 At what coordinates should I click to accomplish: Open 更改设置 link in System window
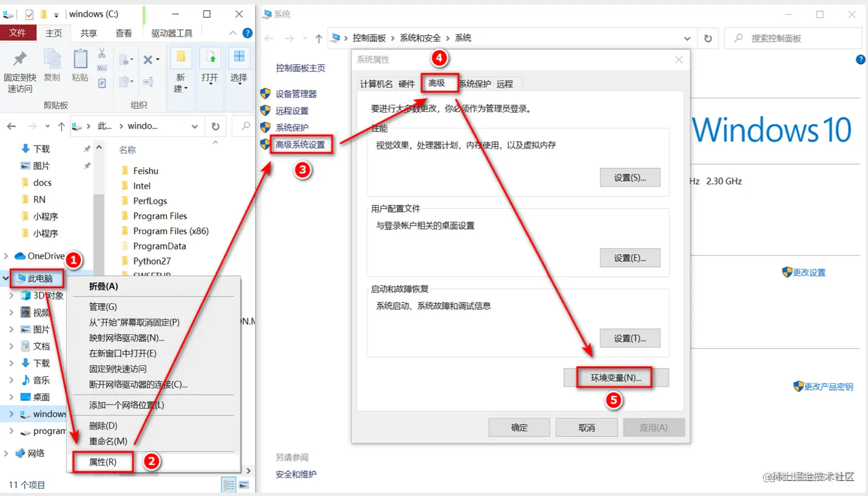[x=808, y=272]
